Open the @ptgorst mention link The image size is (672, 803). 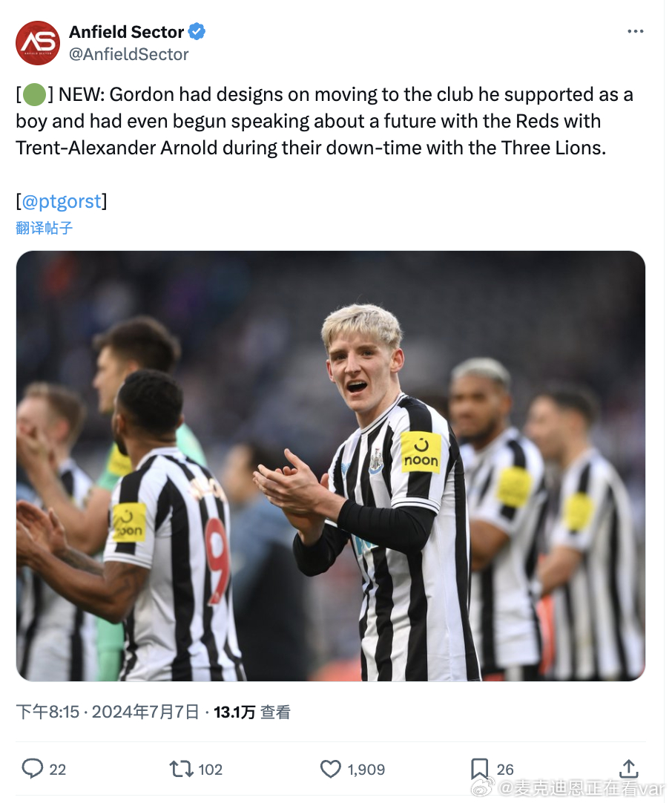point(62,201)
